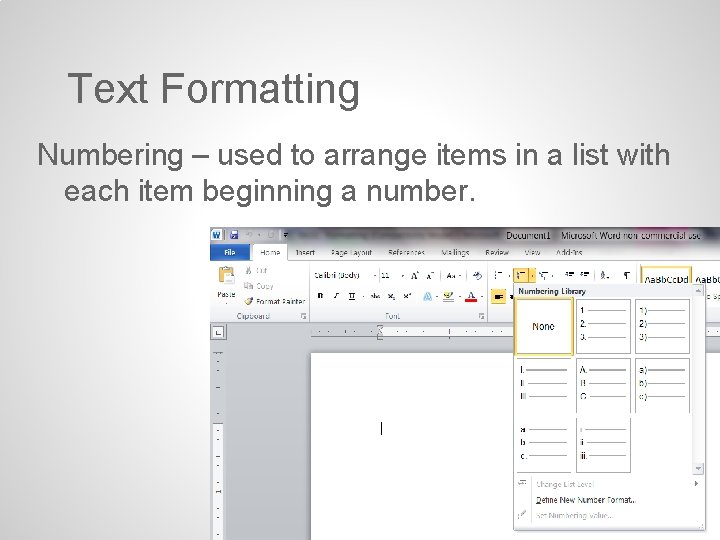The height and width of the screenshot is (540, 720).
Task: Open the Add-Ins ribbon tab
Action: [x=569, y=253]
